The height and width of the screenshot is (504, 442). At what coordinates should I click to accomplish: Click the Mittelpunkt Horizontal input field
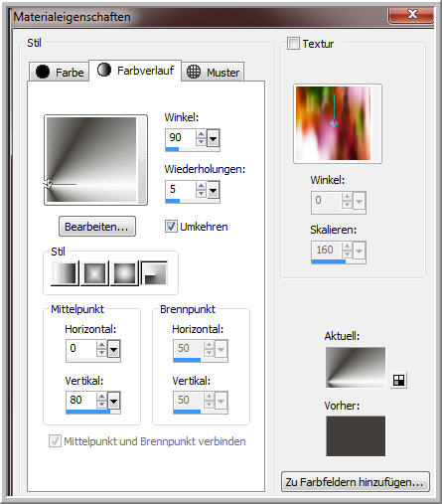81,349
